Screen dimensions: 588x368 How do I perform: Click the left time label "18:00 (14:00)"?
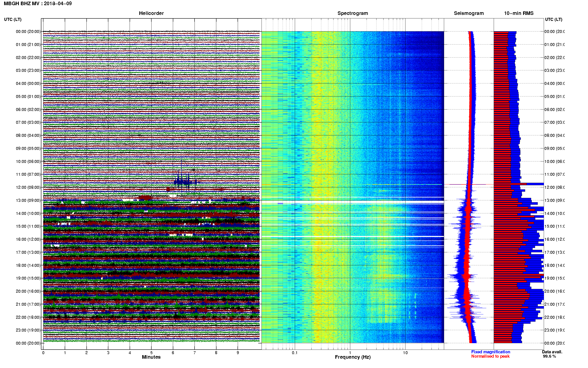[28, 265]
